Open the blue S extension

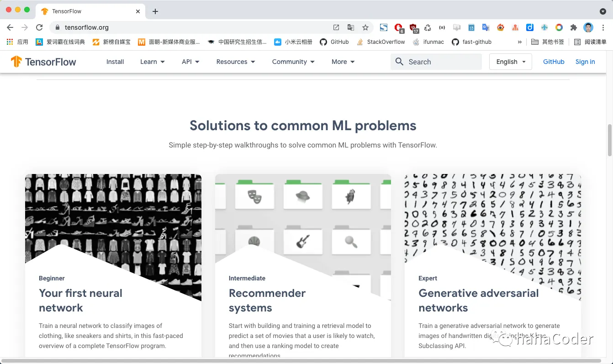384,27
